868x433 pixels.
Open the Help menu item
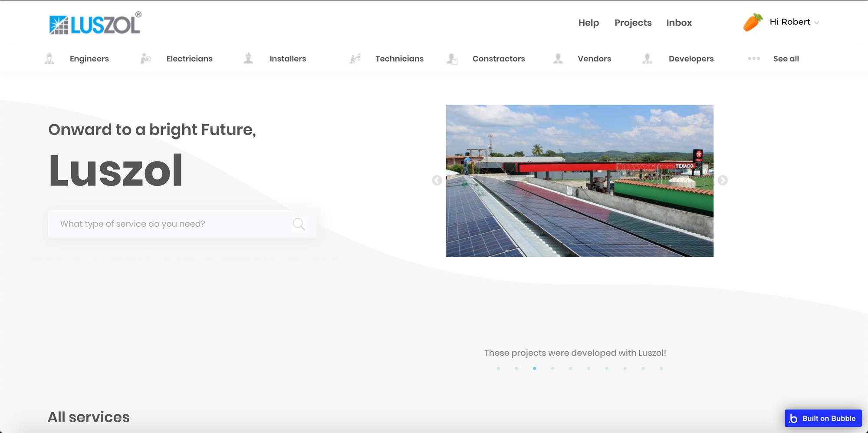(589, 23)
